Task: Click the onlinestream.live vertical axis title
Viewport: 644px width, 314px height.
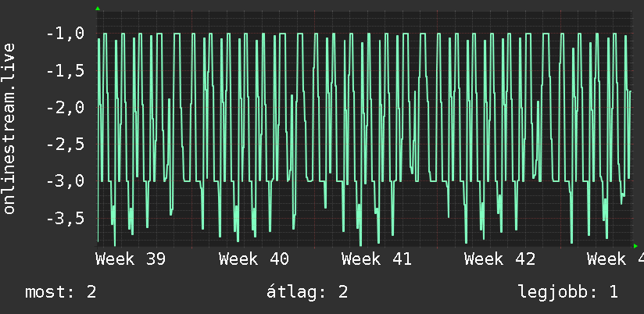Action: coord(9,128)
